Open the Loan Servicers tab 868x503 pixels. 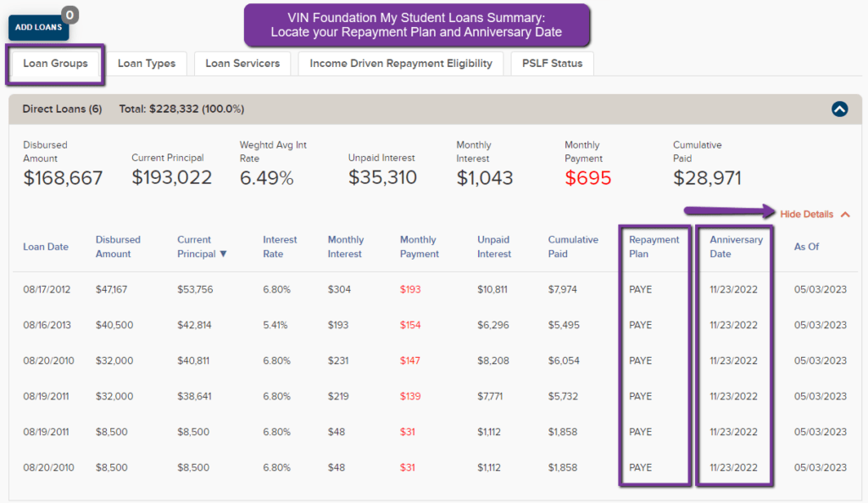click(x=242, y=63)
